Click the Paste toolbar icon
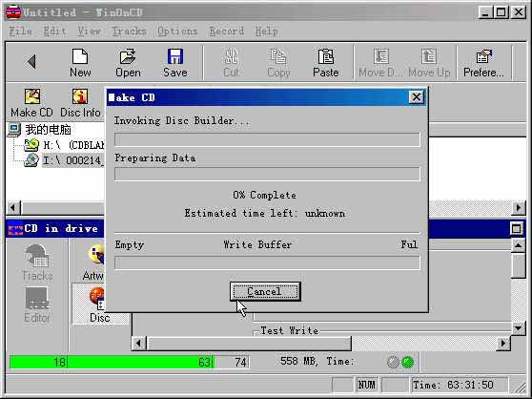The width and height of the screenshot is (532, 399). (x=326, y=63)
